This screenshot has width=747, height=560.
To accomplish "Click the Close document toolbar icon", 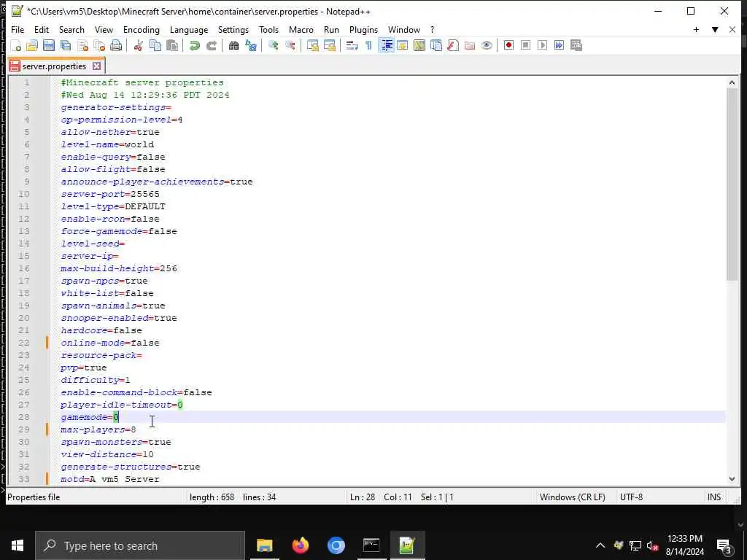I will point(82,45).
